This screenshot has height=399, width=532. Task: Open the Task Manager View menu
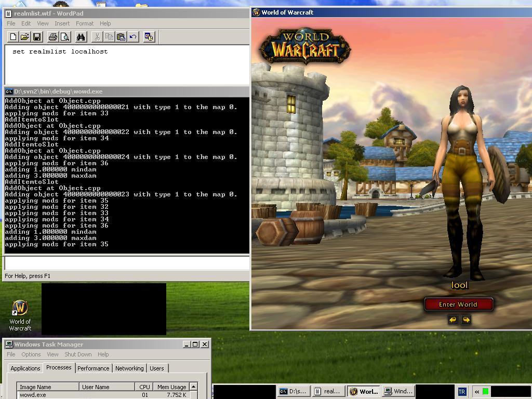[52, 354]
